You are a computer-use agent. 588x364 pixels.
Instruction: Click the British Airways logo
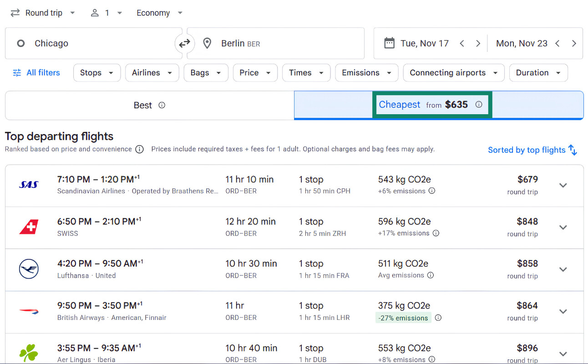point(29,311)
